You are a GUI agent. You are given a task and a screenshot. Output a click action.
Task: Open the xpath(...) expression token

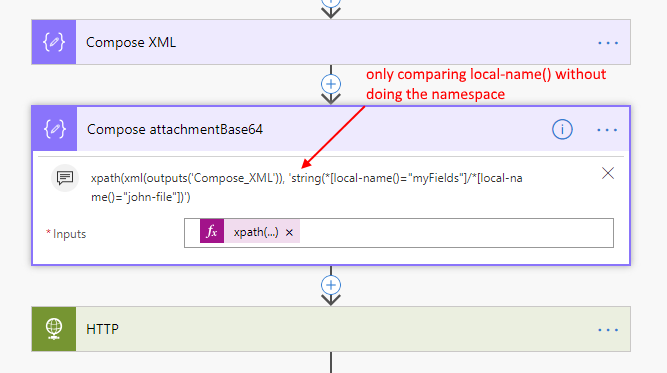(256, 232)
